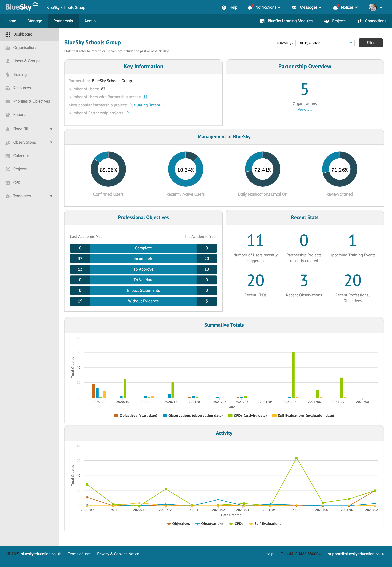The image size is (392, 567).
Task: Open the 11 users with Partnership access link
Action: [145, 97]
